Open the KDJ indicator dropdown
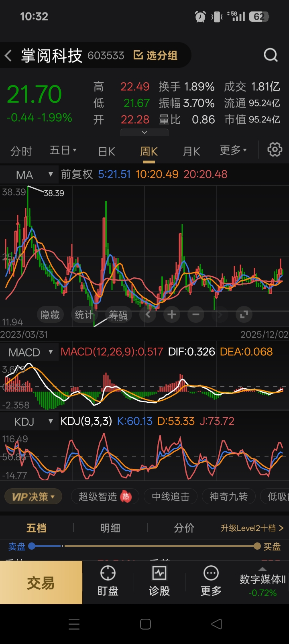This screenshot has height=644, width=289. click(x=29, y=422)
